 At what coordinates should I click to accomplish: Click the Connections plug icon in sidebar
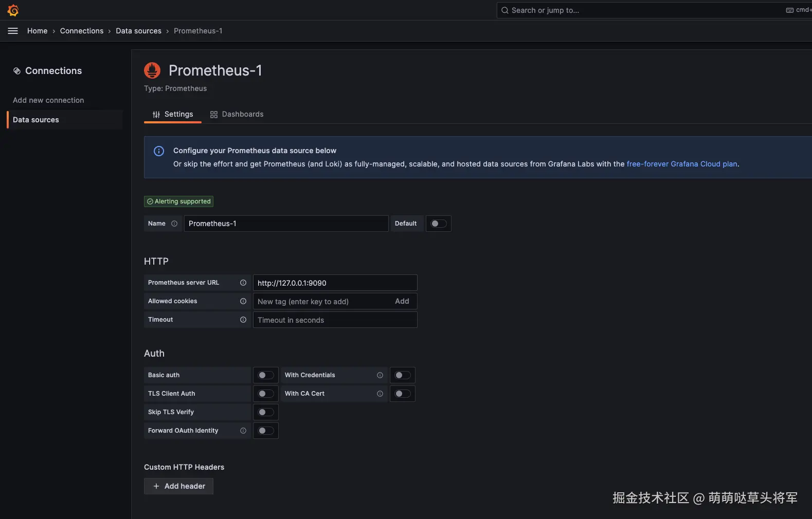pyautogui.click(x=17, y=71)
